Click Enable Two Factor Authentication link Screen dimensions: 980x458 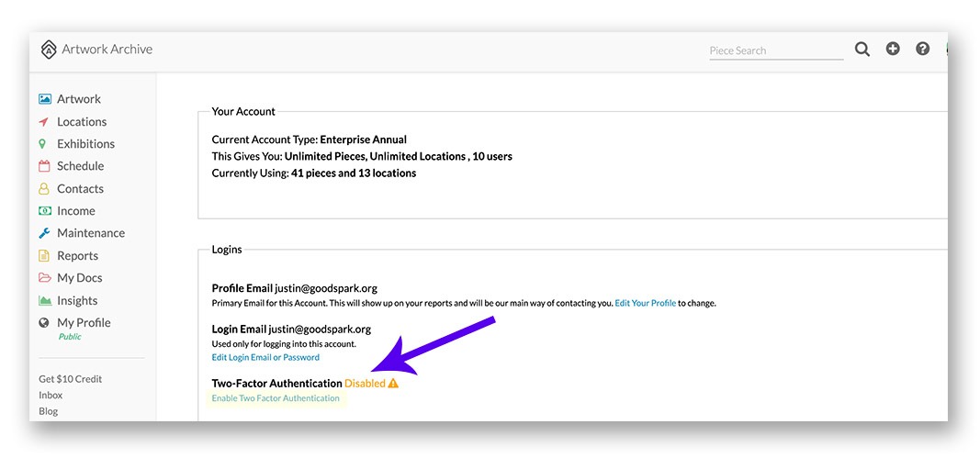click(276, 398)
